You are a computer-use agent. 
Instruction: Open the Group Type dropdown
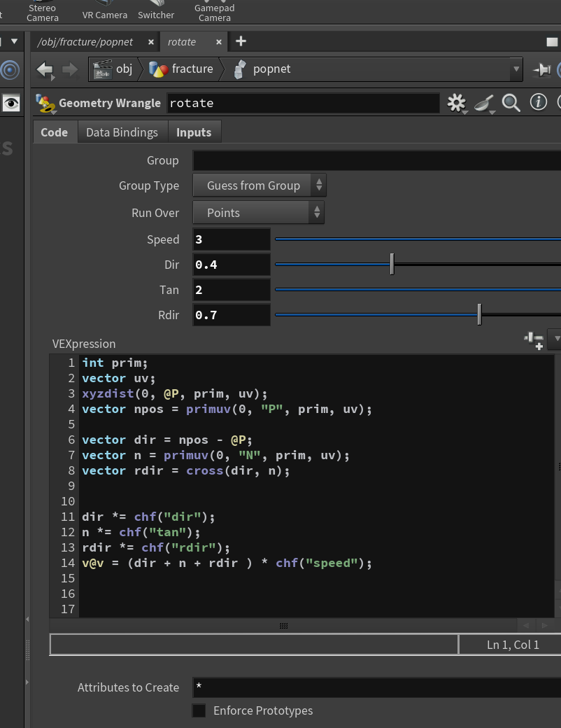click(x=260, y=185)
